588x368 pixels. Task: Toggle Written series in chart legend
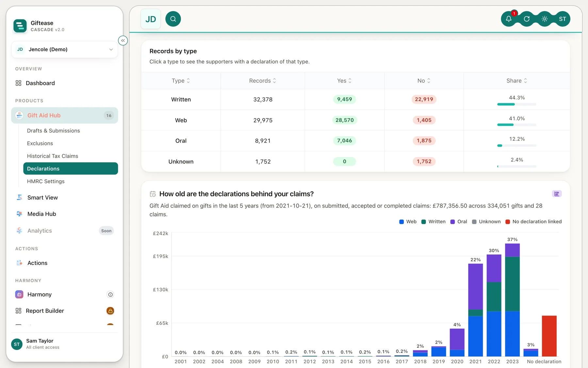[433, 221]
